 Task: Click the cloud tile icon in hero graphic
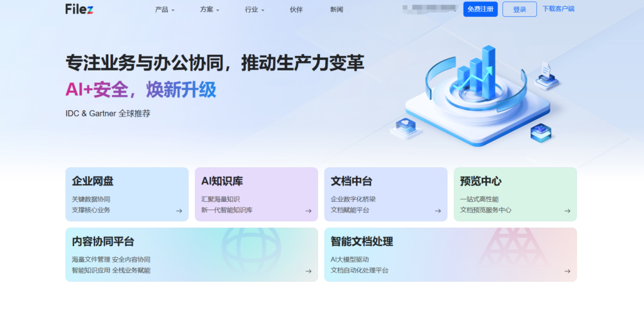tap(406, 128)
